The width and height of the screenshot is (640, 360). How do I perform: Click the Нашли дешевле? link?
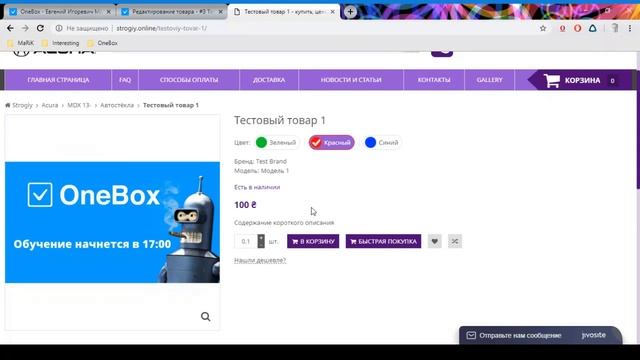coord(260,260)
